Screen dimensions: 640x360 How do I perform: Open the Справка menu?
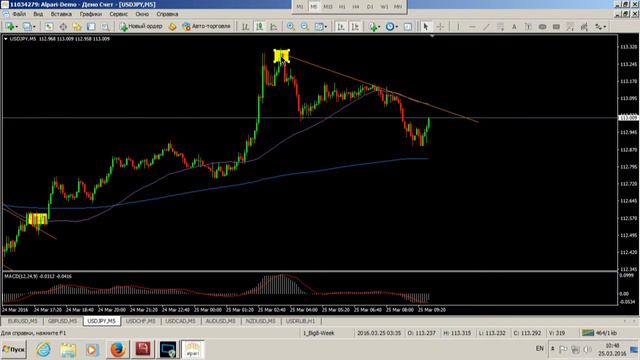coord(167,14)
